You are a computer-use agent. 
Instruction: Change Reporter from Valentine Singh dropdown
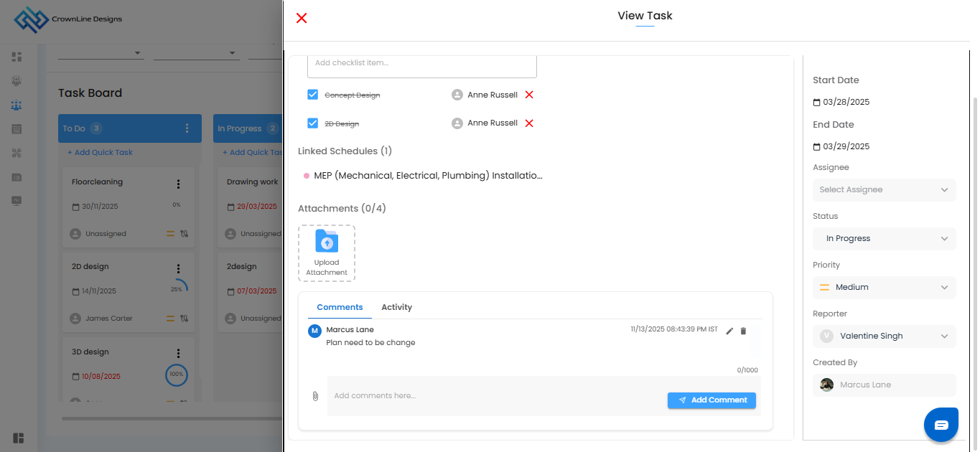coord(884,336)
